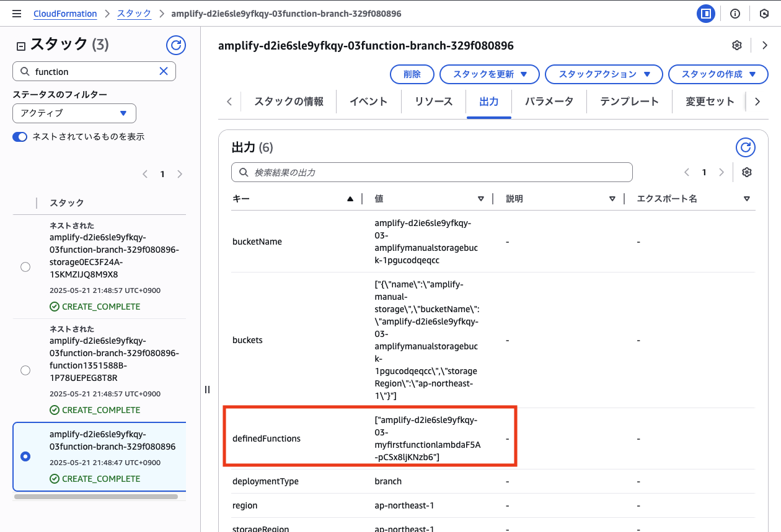The image size is (781, 532).
Task: Go to previous page of stacks list
Action: tap(145, 174)
